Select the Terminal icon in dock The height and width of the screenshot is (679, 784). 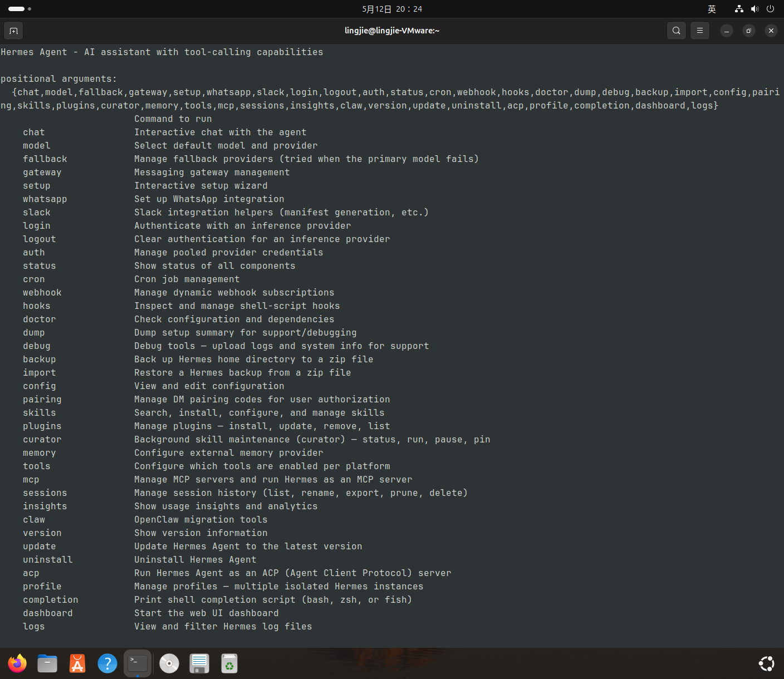point(138,663)
